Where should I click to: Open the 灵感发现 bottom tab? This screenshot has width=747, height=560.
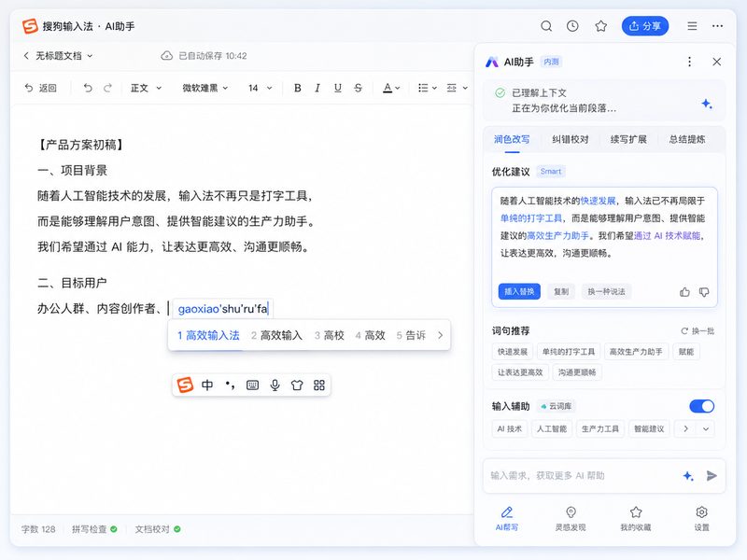(571, 519)
